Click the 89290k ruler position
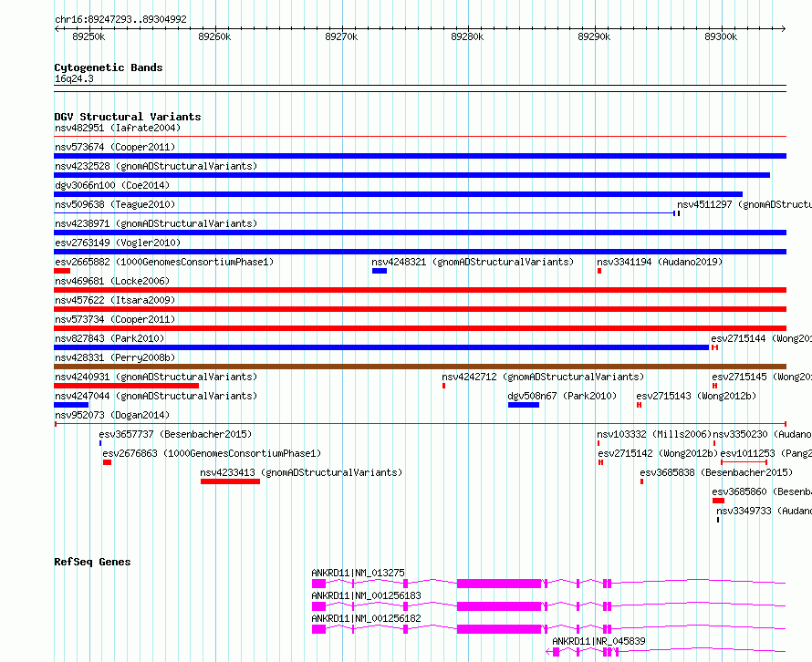 point(594,36)
